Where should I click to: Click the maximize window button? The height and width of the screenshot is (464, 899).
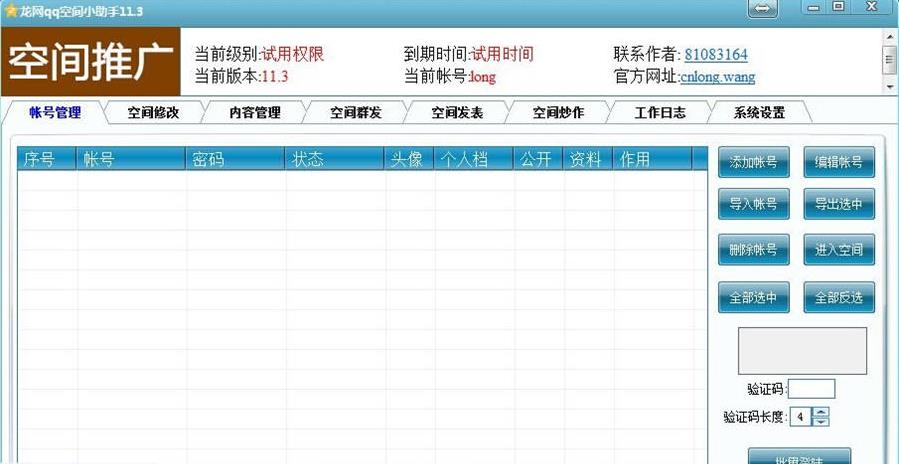tap(838, 7)
